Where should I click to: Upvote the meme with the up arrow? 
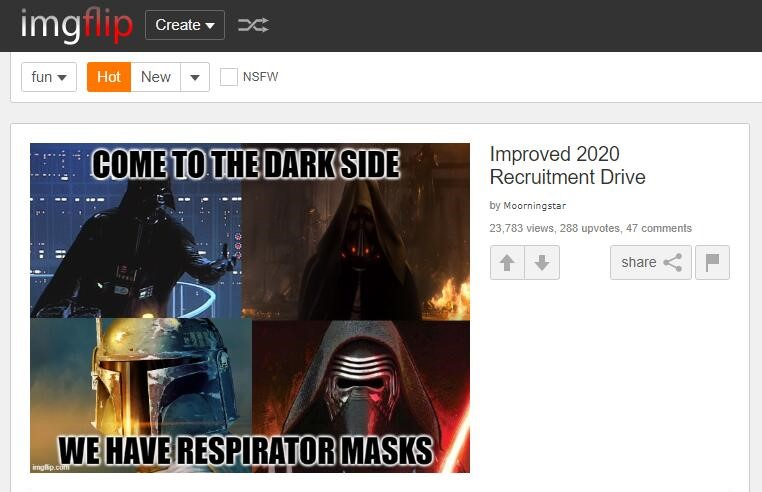point(507,263)
